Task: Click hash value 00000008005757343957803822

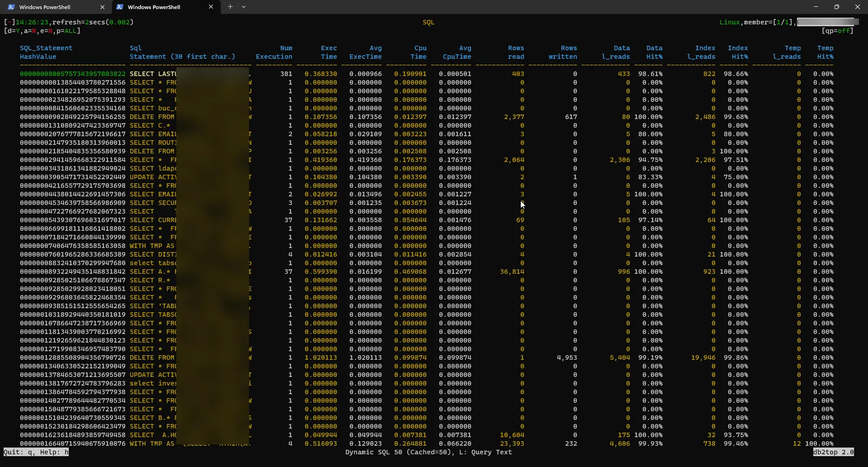Action: (x=73, y=74)
